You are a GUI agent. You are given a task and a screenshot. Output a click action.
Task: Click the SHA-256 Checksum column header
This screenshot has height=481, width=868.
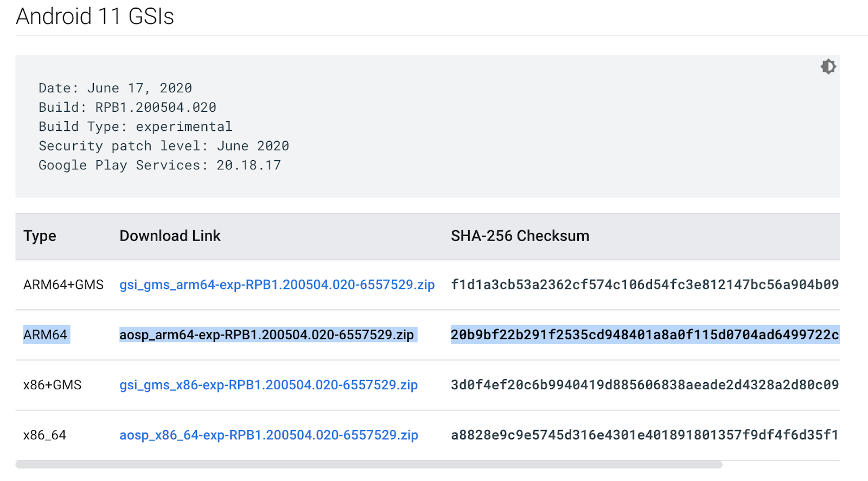[x=520, y=236]
